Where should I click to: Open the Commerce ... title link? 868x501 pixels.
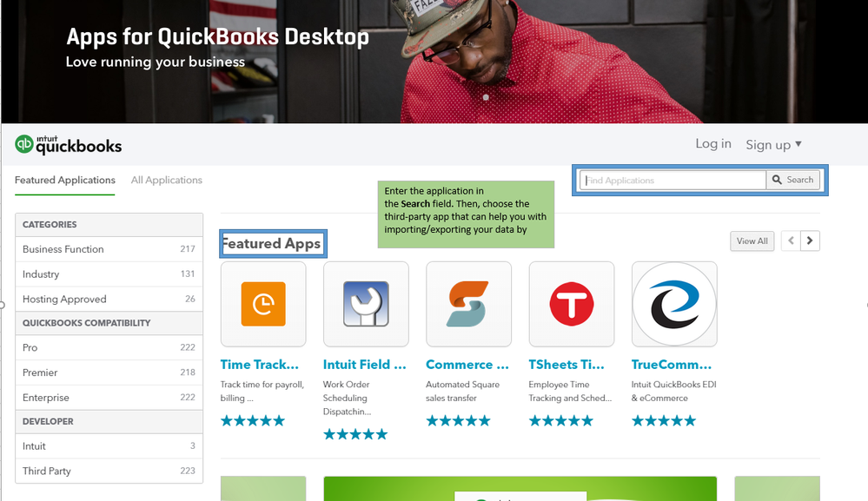467,365
